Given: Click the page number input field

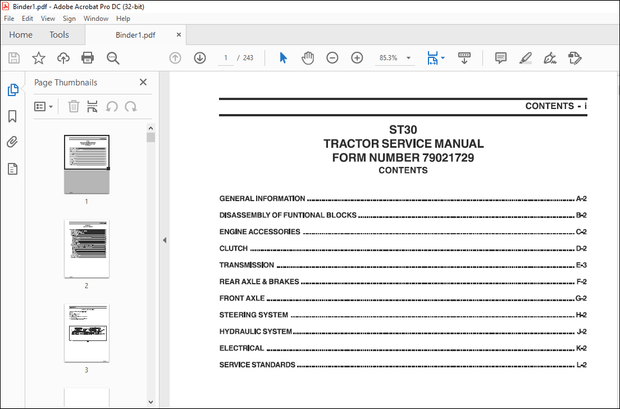Looking at the screenshot, I should click(x=226, y=58).
